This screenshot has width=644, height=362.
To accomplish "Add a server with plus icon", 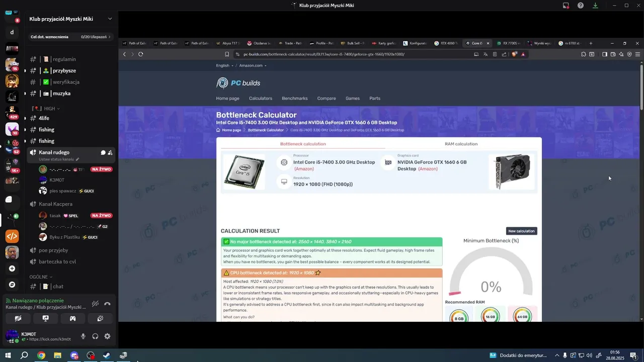I will click(x=12, y=268).
